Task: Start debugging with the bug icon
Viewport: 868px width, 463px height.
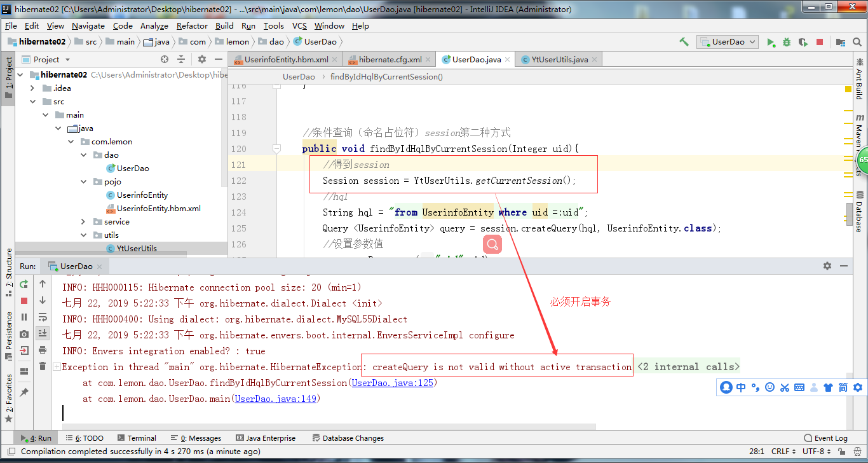Action: tap(787, 41)
